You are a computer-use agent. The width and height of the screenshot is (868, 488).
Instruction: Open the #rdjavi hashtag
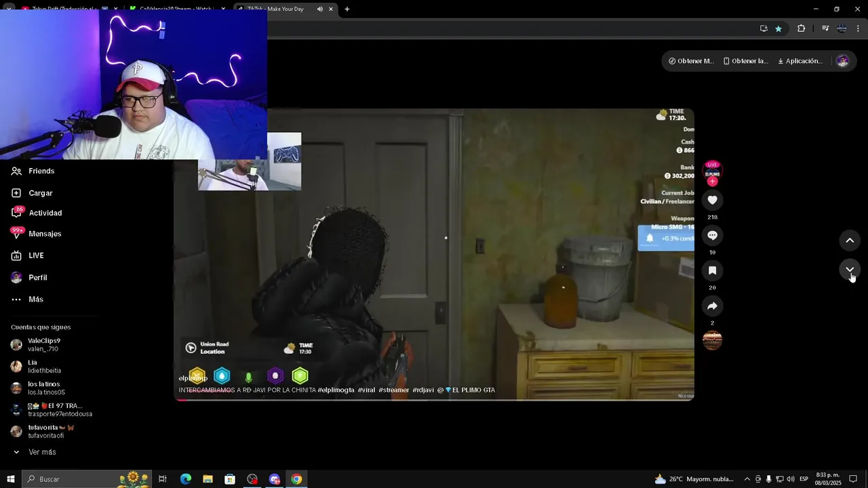(x=423, y=390)
